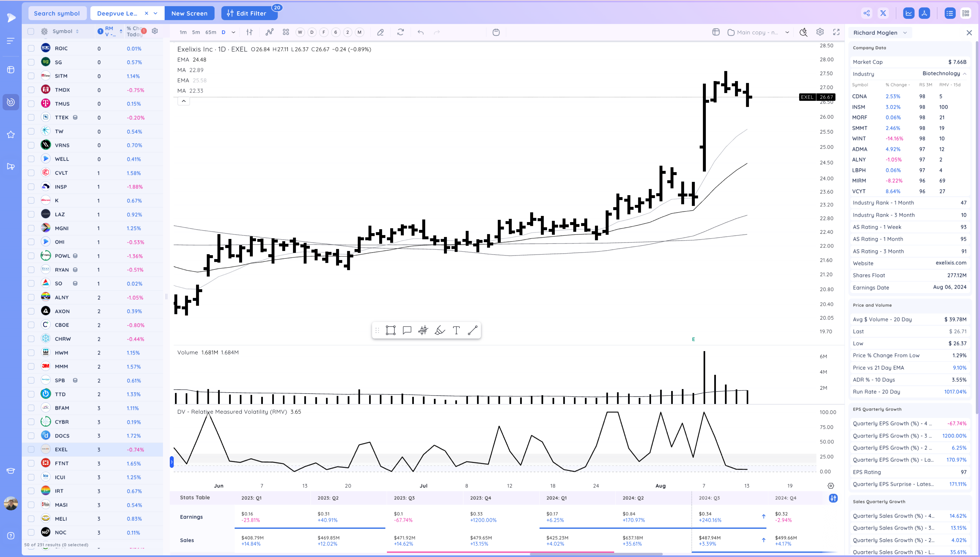This screenshot has height=557, width=980.
Task: Toggle the select-all checkbox in the symbol header
Action: click(31, 31)
